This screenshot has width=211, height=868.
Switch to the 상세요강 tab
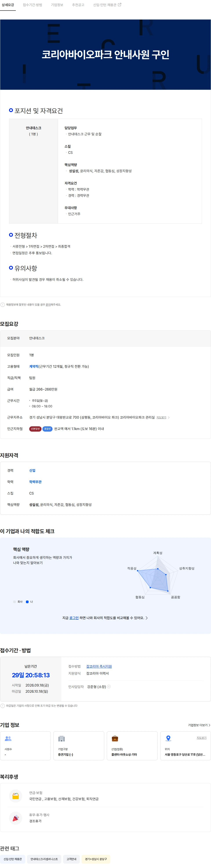8,5
